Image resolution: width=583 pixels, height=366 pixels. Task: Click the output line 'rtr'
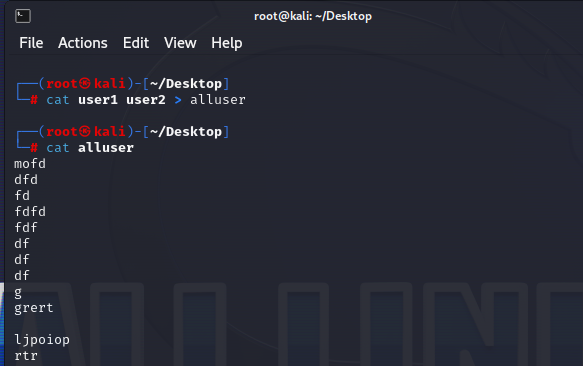tap(26, 356)
